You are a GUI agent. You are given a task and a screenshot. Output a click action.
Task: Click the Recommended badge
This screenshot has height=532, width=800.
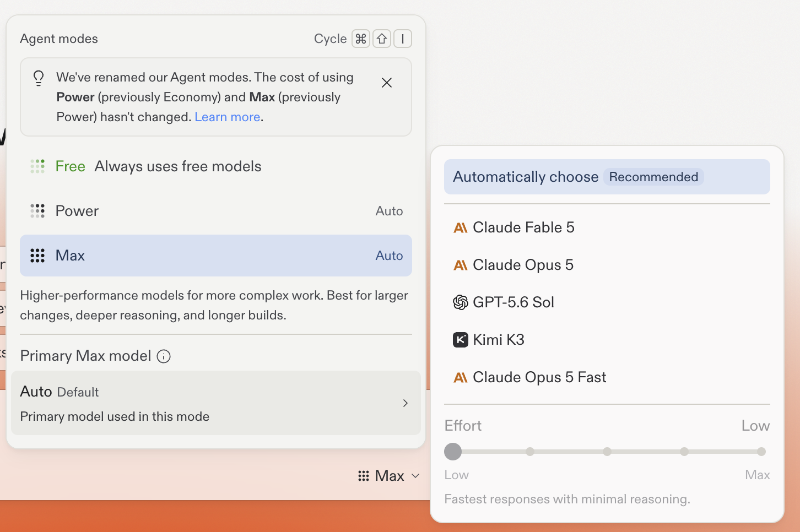pyautogui.click(x=653, y=177)
